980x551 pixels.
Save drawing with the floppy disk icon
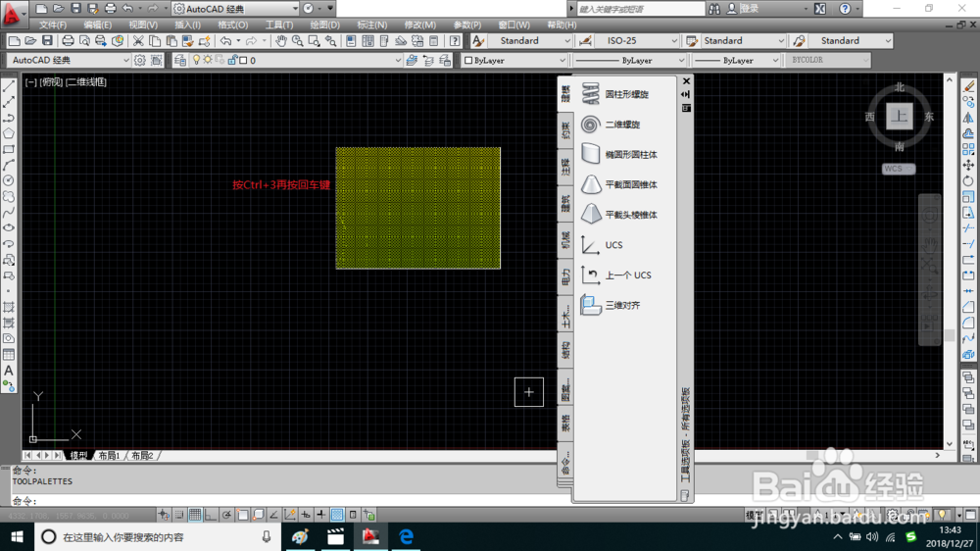tap(47, 41)
